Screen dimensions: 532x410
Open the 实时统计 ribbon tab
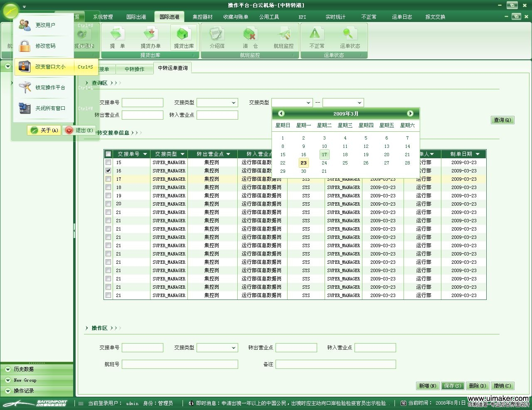pos(336,17)
